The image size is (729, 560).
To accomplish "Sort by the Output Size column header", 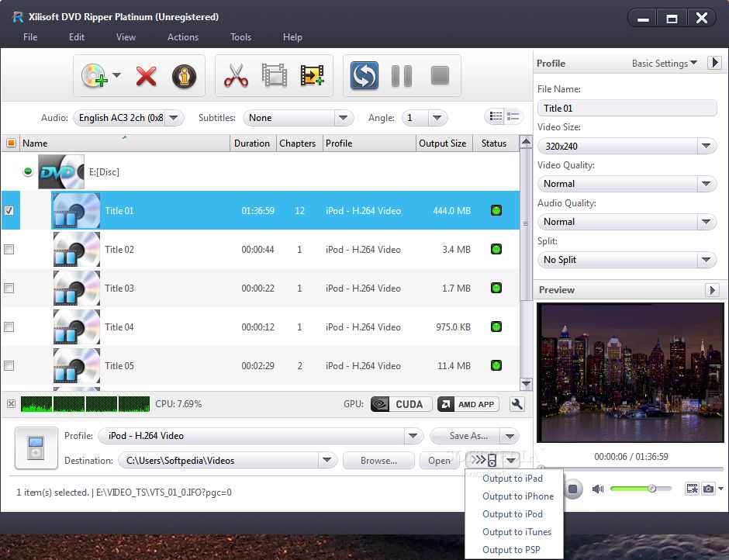I will (443, 143).
